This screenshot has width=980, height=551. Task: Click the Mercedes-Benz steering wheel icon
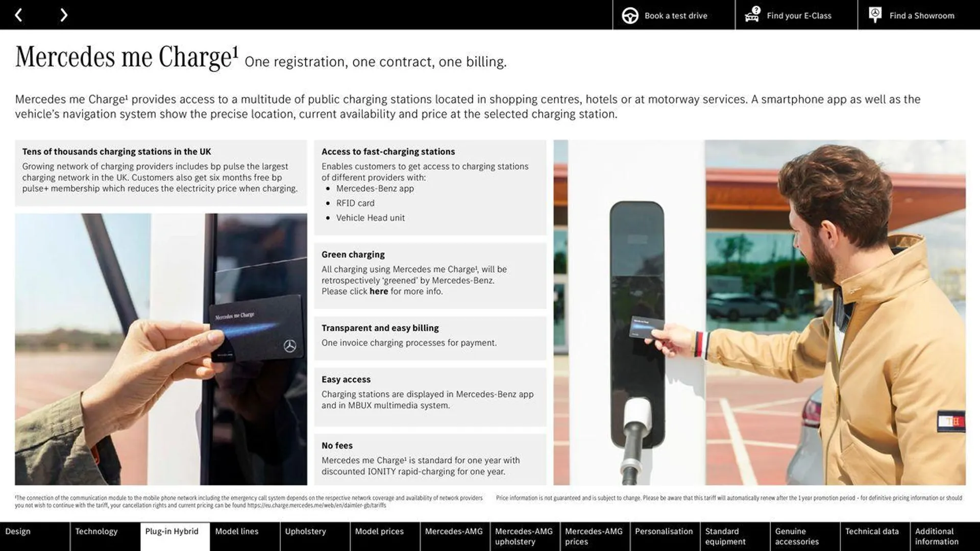click(x=630, y=15)
